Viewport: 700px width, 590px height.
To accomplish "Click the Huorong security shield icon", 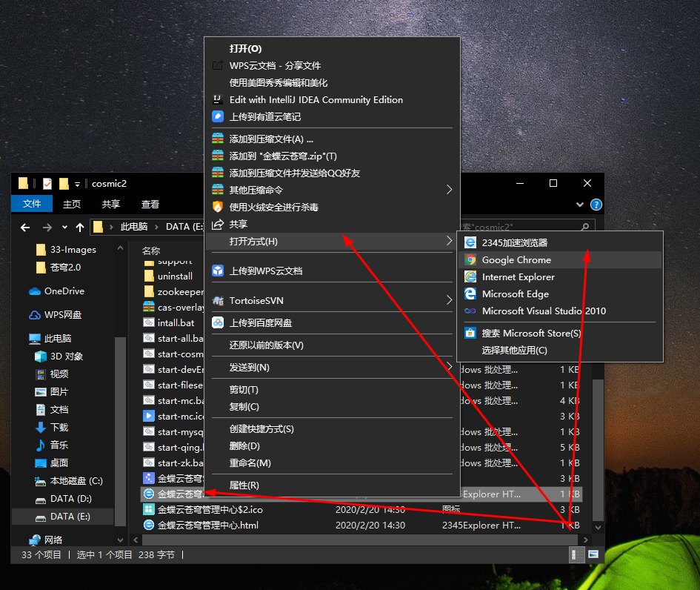I will (218, 207).
